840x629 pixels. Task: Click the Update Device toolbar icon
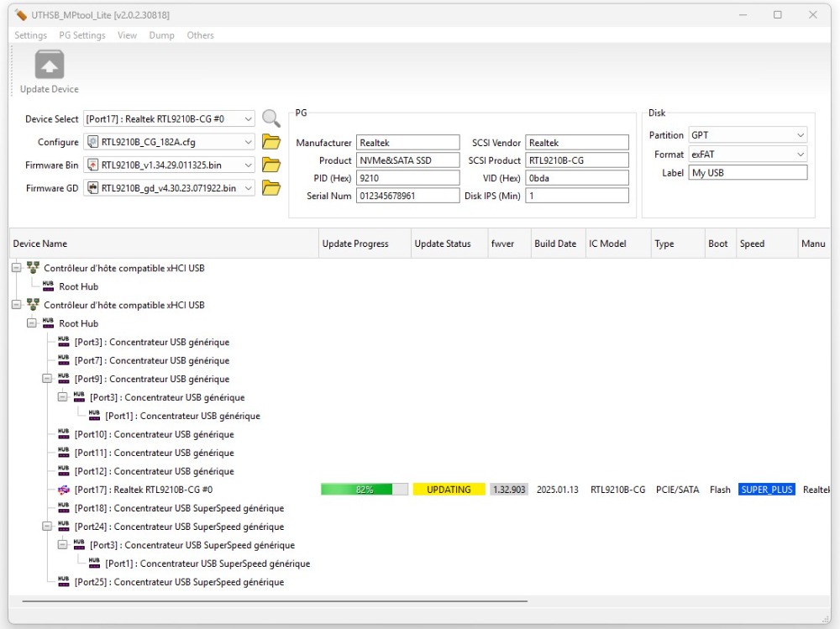(x=50, y=66)
